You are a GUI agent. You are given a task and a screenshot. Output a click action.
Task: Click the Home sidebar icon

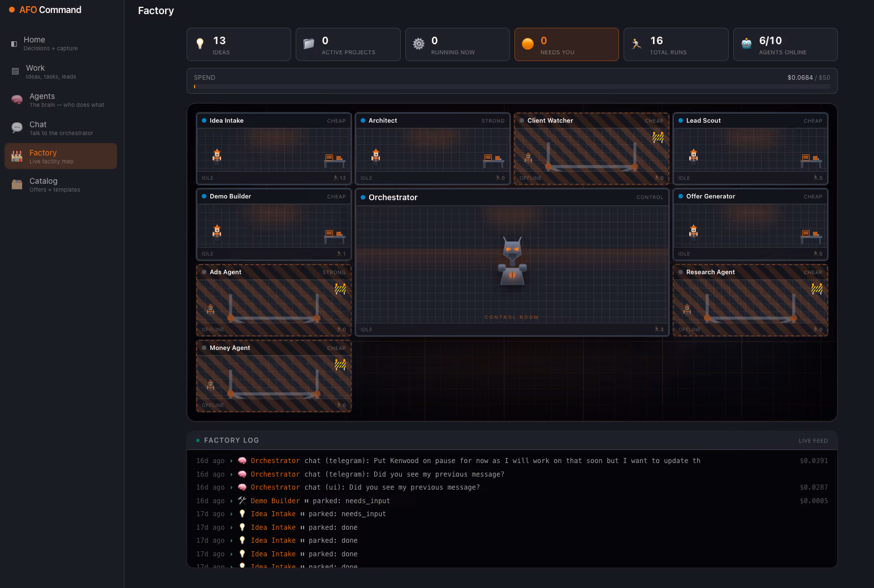[x=14, y=44]
